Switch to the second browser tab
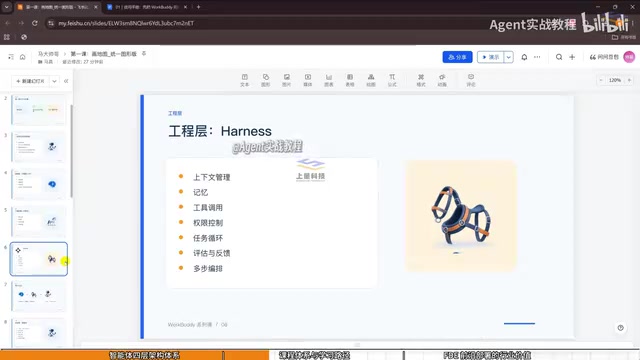Image resolution: width=640 pixels, height=360 pixels. click(x=147, y=7)
